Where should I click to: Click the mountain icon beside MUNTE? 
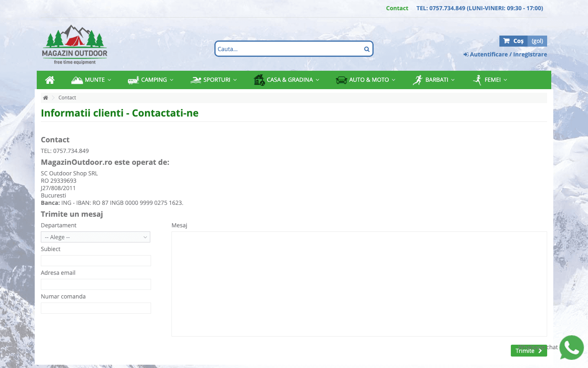[77, 80]
